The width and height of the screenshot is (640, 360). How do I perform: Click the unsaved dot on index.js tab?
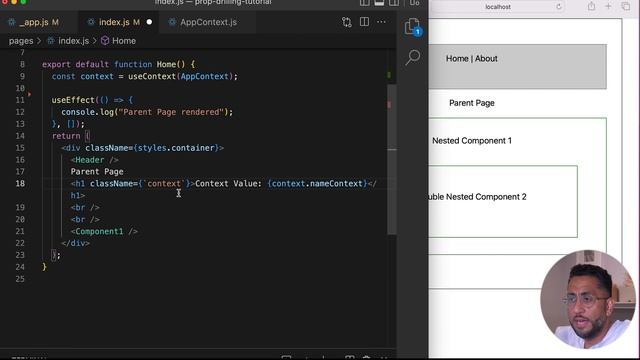point(149,22)
